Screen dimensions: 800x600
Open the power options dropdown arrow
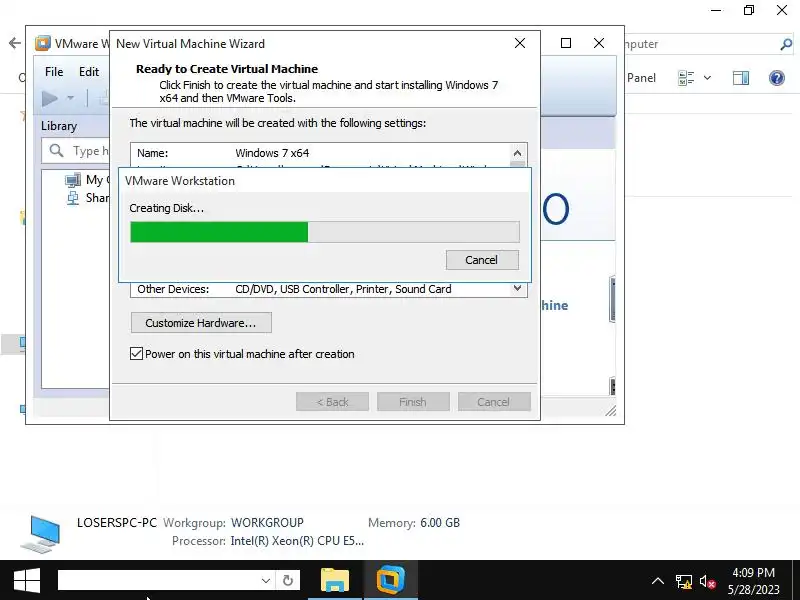pos(70,98)
